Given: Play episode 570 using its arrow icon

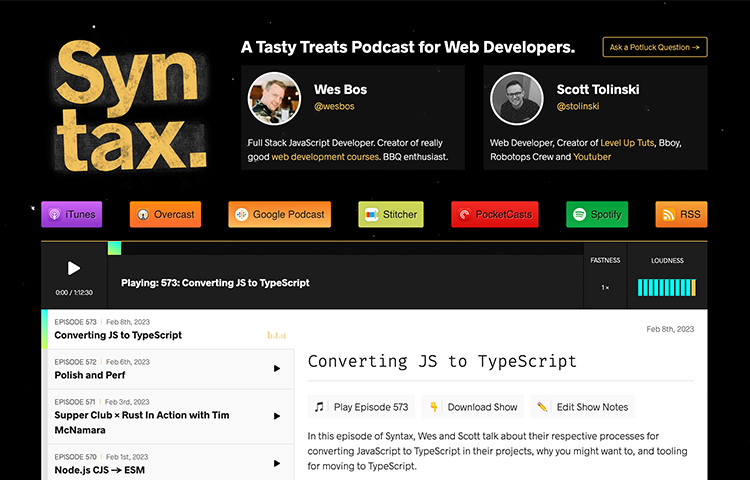Looking at the screenshot, I should click(x=276, y=463).
